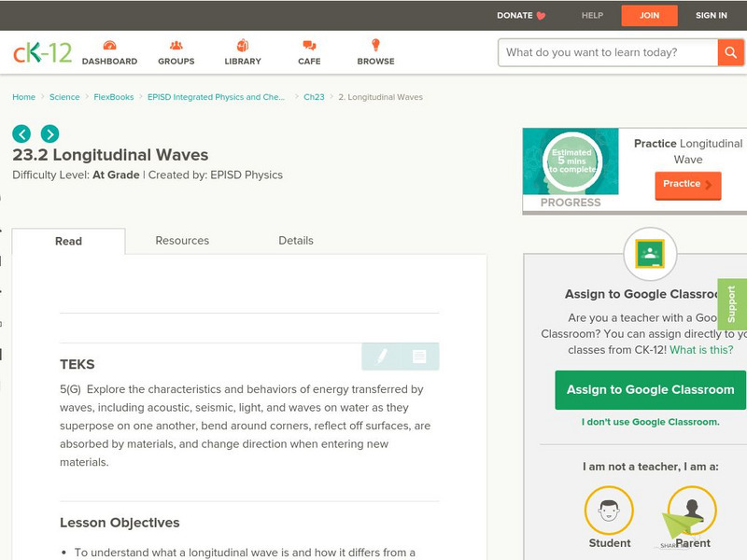Open the Cafe icon in navigation
The height and width of the screenshot is (560, 747).
(309, 46)
